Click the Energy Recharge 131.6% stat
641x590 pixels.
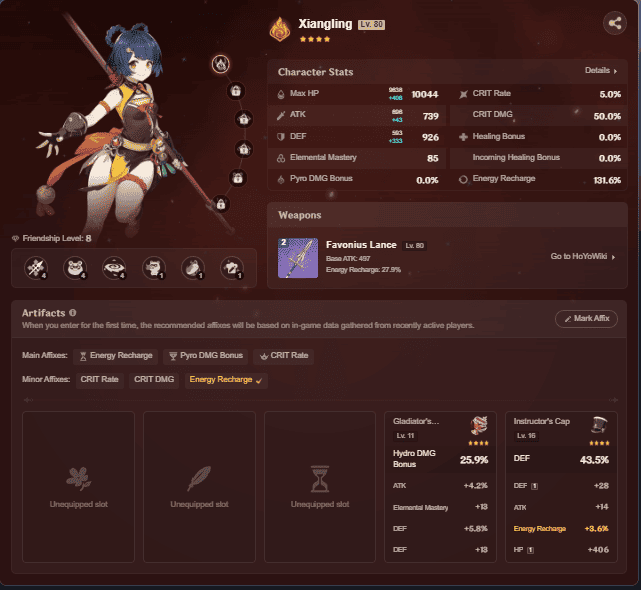[538, 179]
